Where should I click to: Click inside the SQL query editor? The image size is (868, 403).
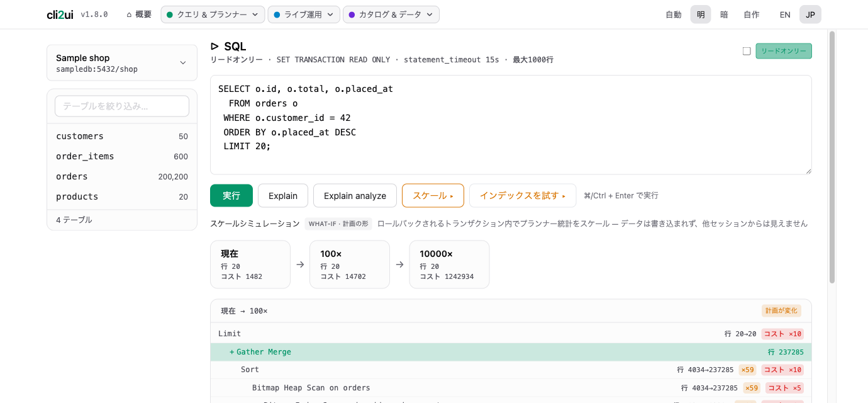[x=511, y=125]
